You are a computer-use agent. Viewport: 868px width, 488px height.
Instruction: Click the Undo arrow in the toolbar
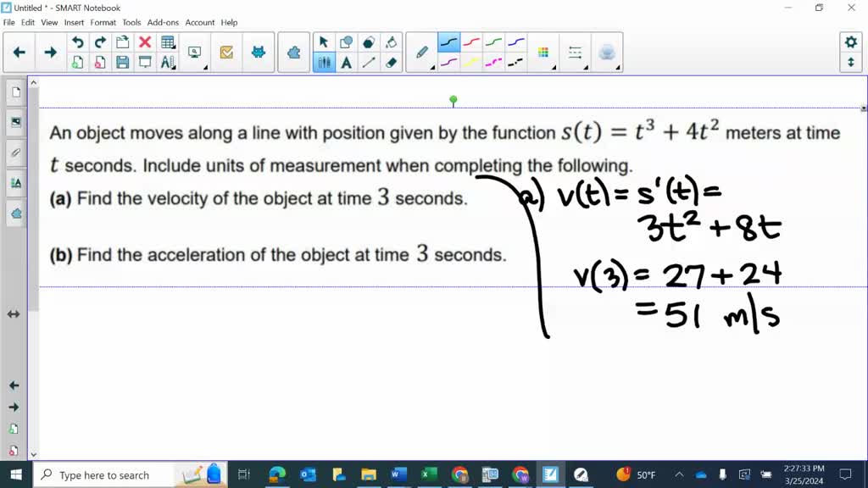[x=77, y=42]
